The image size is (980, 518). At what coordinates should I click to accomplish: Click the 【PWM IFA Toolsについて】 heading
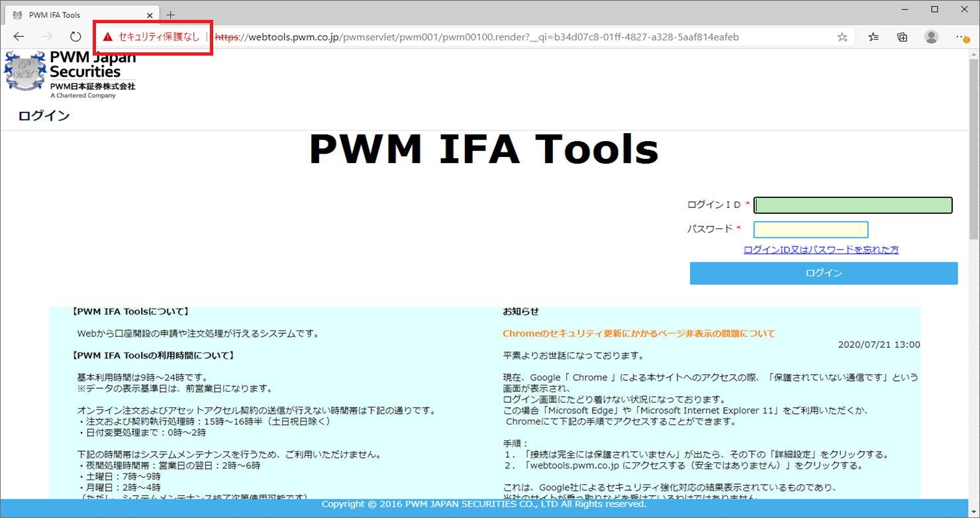tap(130, 311)
